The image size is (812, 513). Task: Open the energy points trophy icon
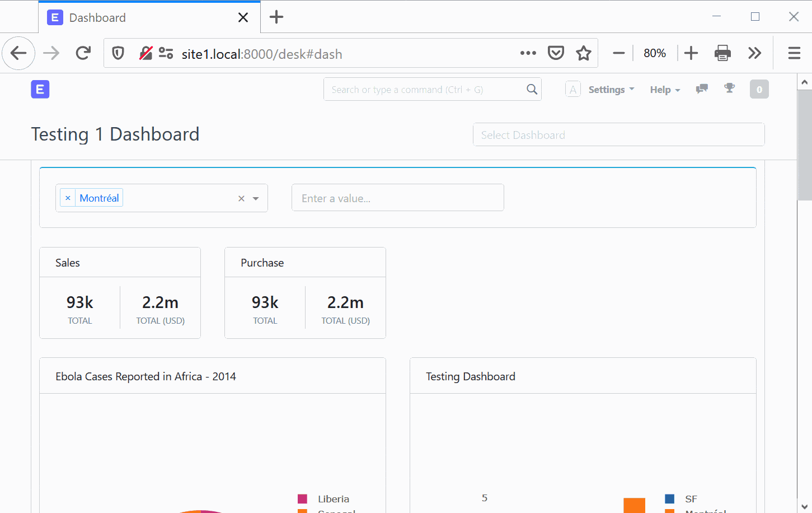coord(729,88)
